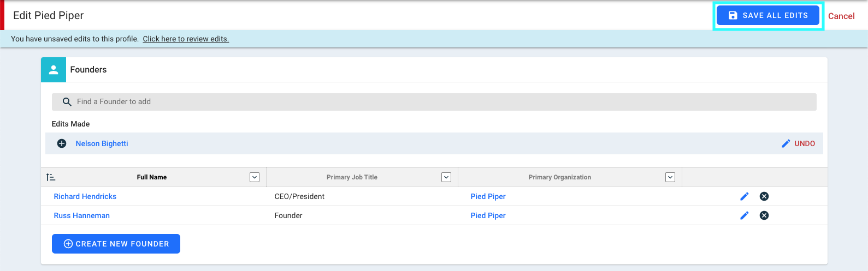Undo the Nelson Bighetti edit
This screenshot has width=868, height=271.
(805, 143)
